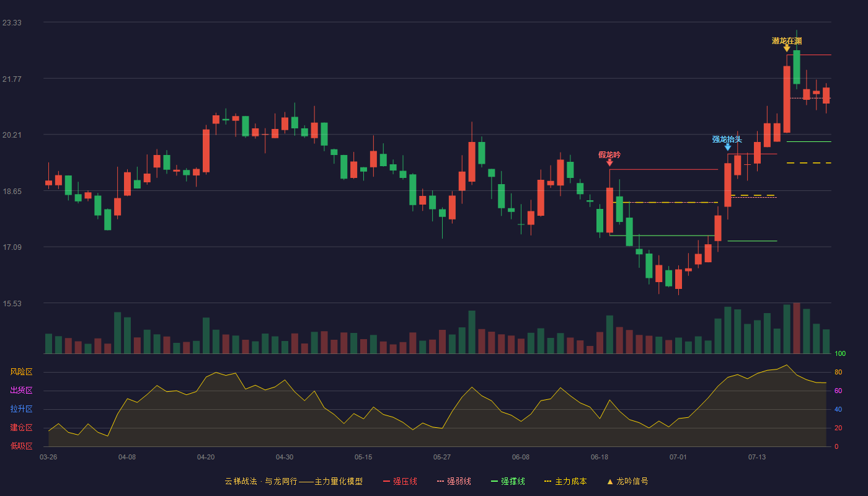Click the 05-15 date label
This screenshot has height=496, width=868.
point(363,457)
